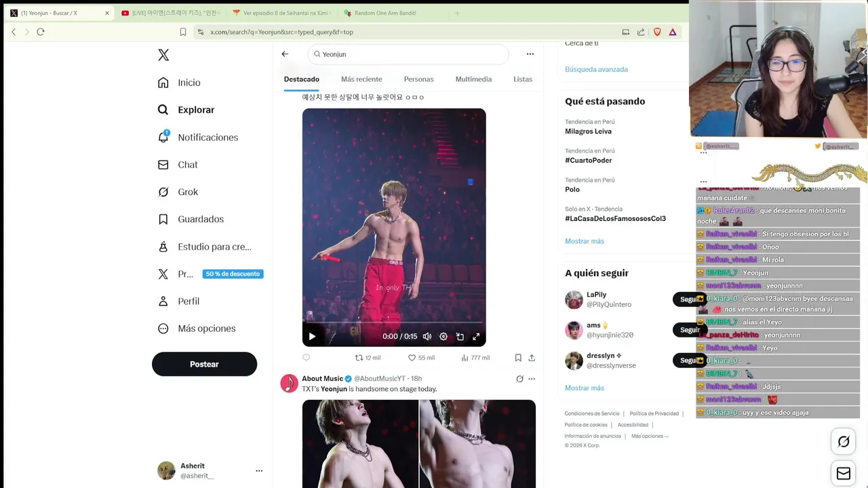Open the Explorar section

click(x=186, y=110)
